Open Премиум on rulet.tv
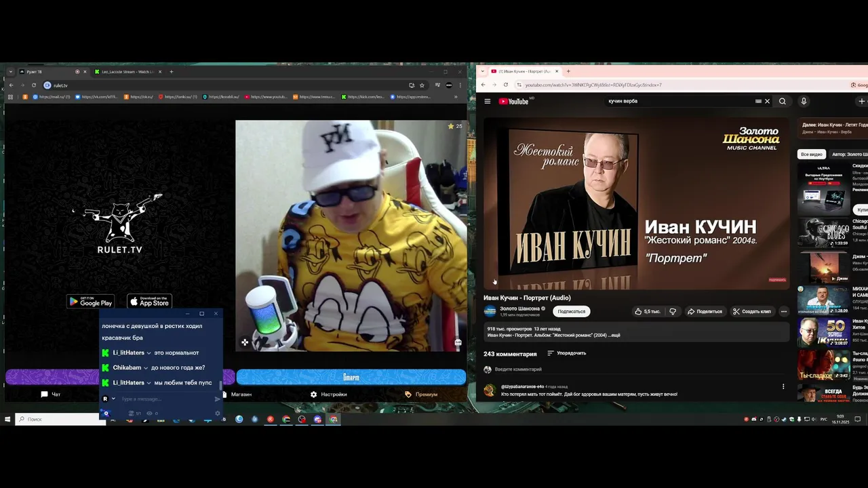 [x=421, y=394]
